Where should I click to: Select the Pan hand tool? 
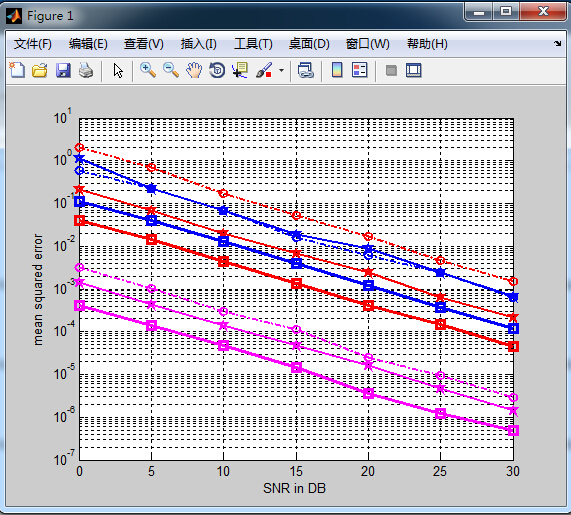(x=194, y=70)
